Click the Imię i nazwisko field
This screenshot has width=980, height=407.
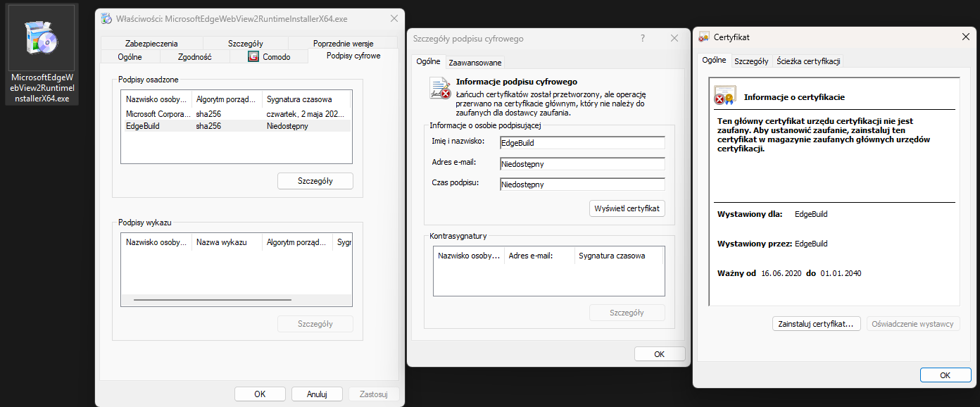(x=582, y=143)
